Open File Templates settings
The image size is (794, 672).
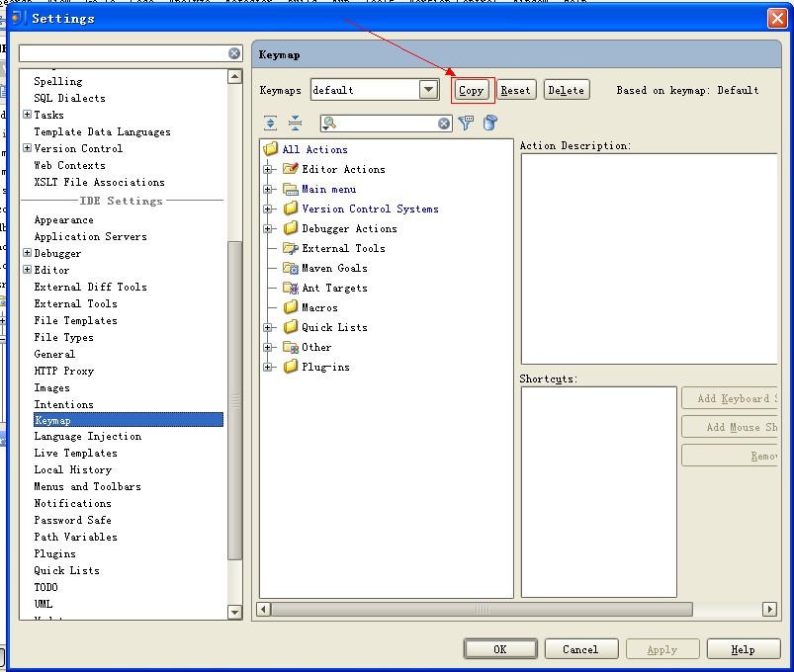tap(75, 320)
